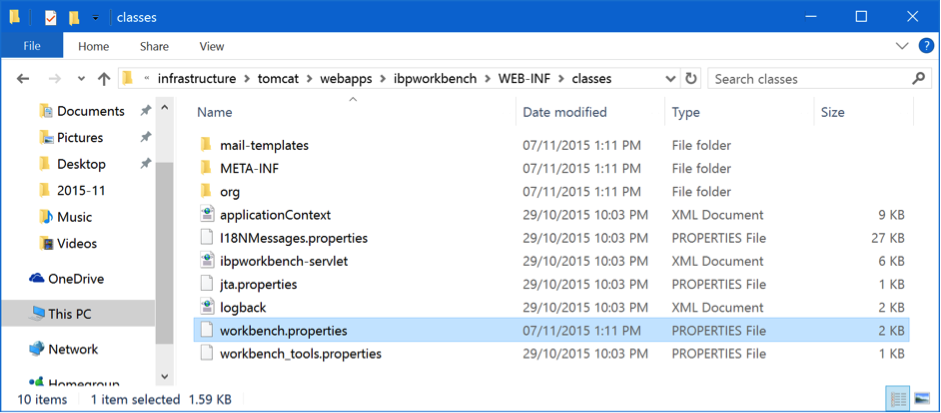Expand the ribbon with the chevron
Image resolution: width=941 pixels, height=413 pixels.
click(x=902, y=46)
